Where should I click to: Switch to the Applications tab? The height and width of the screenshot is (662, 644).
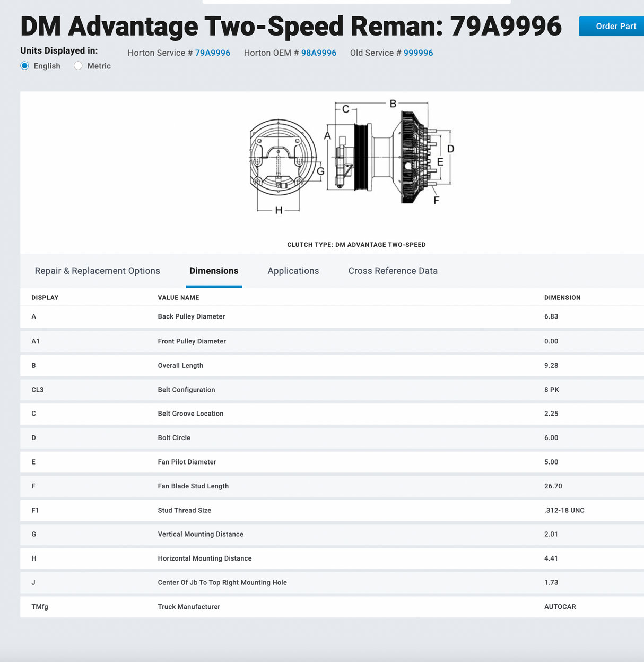click(293, 271)
